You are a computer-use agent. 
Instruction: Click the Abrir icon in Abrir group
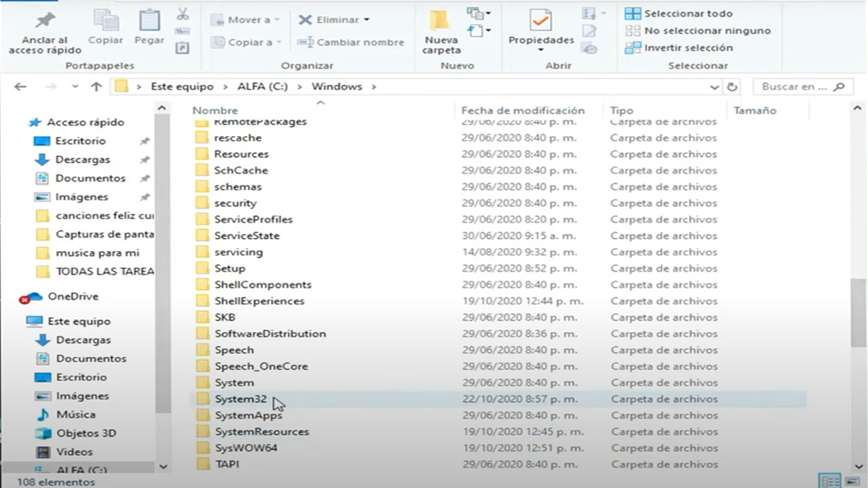pos(593,14)
